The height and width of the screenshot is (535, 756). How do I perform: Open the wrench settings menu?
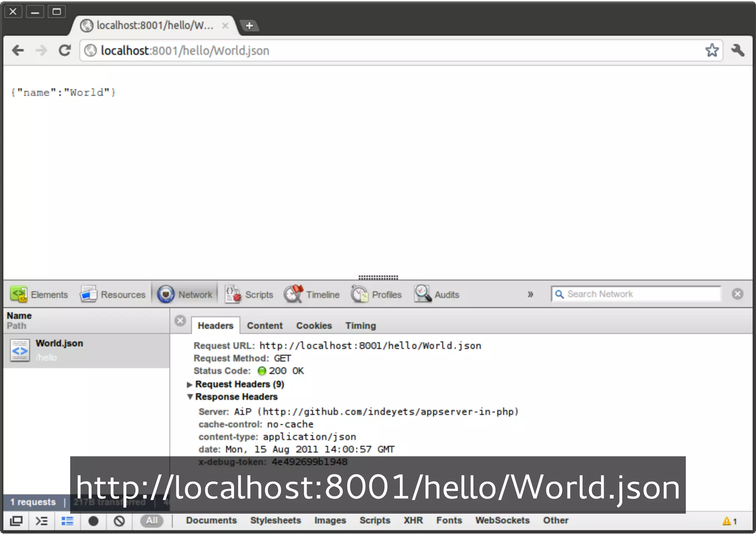[x=738, y=50]
